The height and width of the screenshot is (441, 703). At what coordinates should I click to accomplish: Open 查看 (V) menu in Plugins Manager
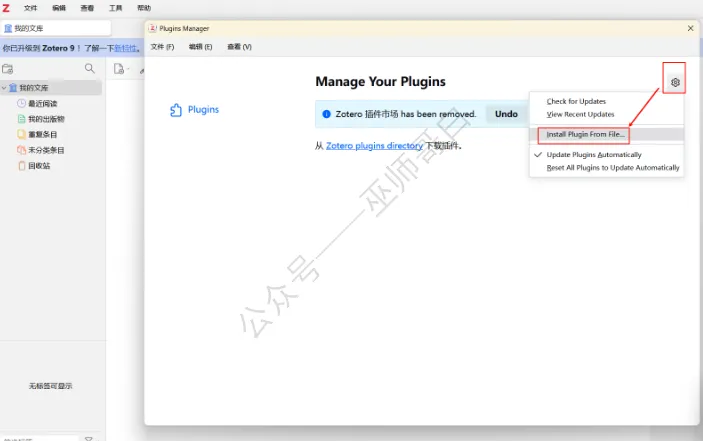click(239, 47)
